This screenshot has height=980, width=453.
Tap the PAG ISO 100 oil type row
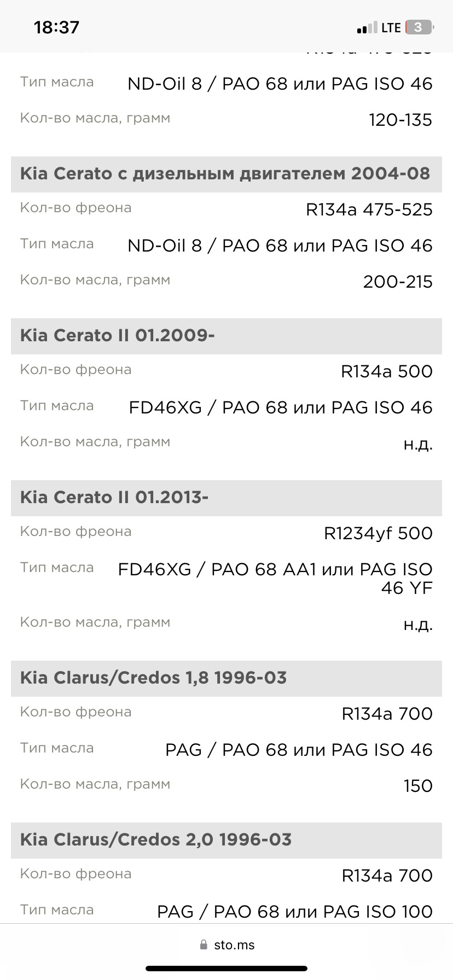click(226, 912)
